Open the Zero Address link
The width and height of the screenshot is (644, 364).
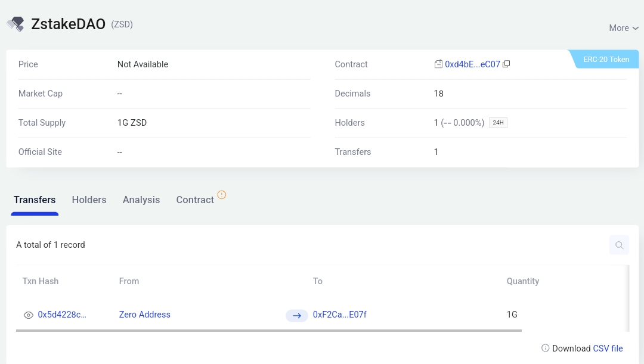[x=144, y=315]
